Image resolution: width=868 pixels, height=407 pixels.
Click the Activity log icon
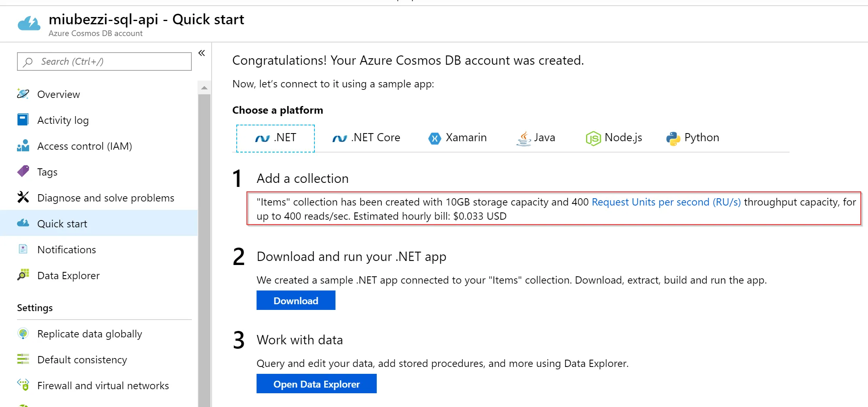23,120
